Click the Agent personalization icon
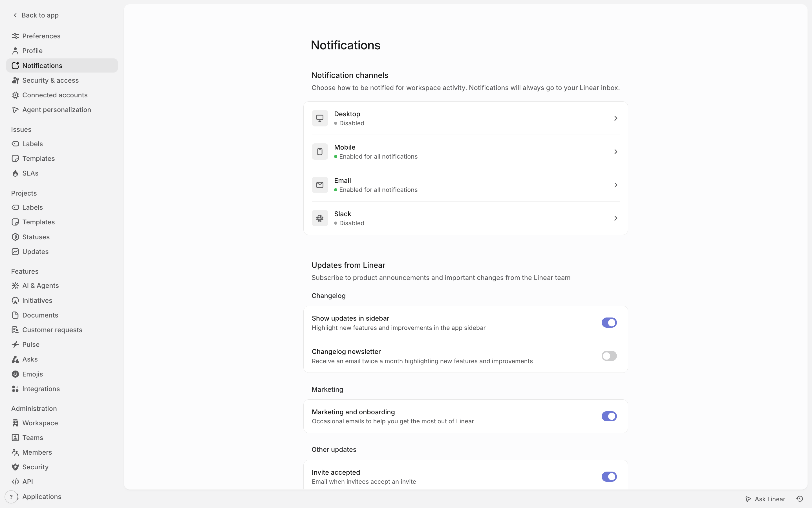 pyautogui.click(x=15, y=110)
